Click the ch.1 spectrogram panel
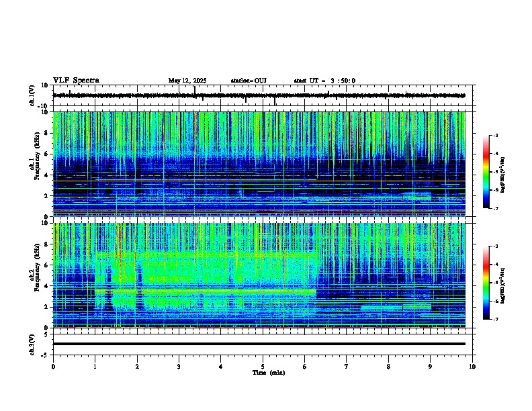Viewport: 532px width, 411px height. (x=259, y=164)
